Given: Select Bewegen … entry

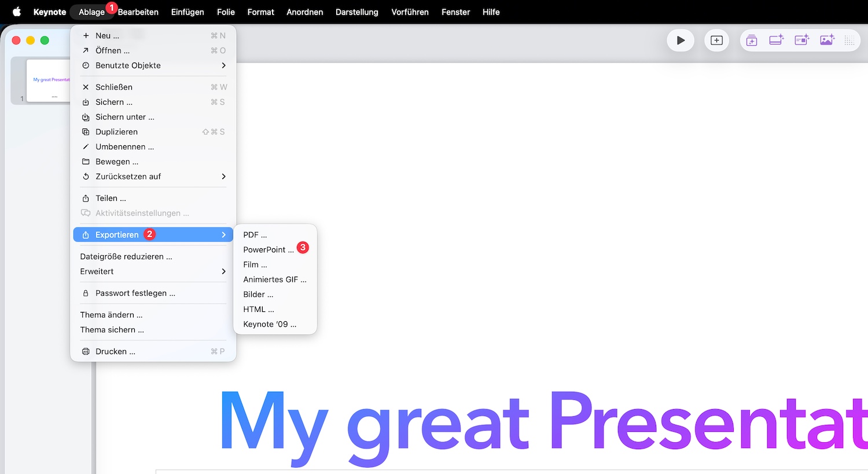Looking at the screenshot, I should [x=153, y=161].
